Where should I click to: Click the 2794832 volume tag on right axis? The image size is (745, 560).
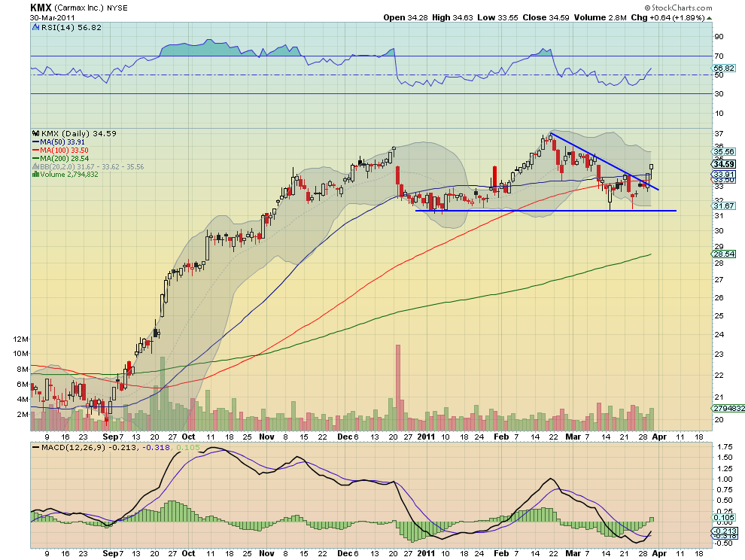pos(728,409)
